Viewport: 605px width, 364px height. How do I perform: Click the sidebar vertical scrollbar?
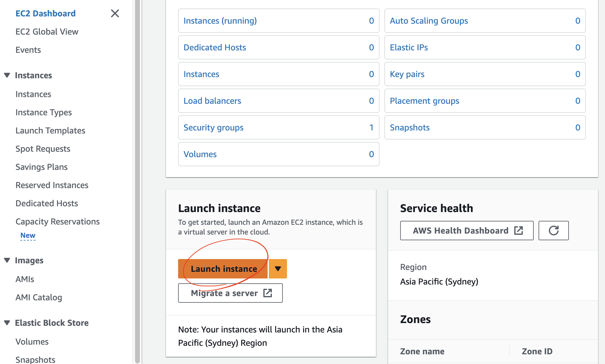point(137,182)
